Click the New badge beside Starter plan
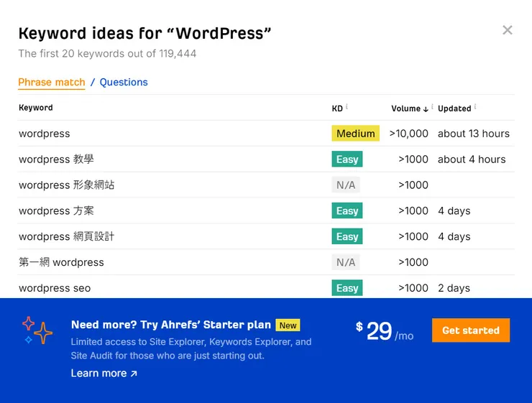Image resolution: width=532 pixels, height=403 pixels. (x=288, y=325)
